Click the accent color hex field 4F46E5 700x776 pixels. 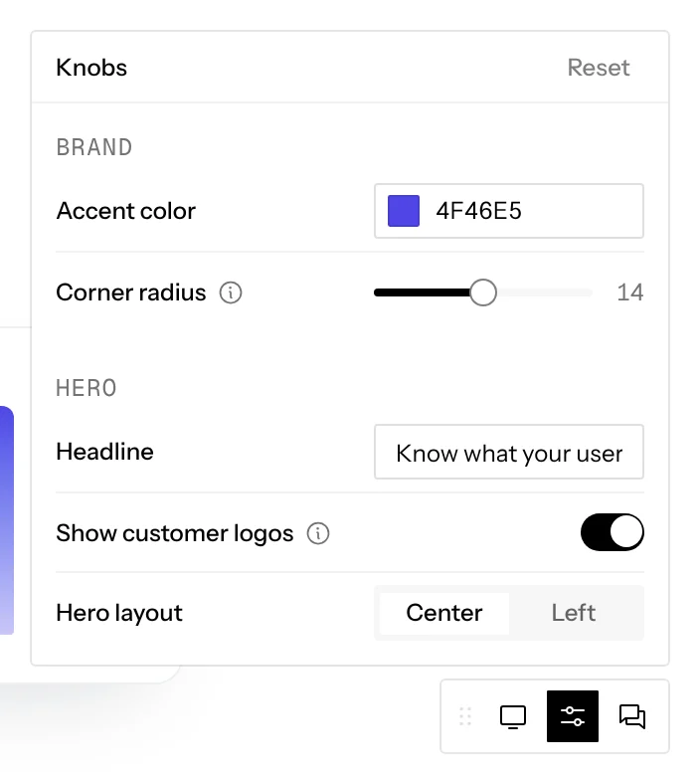pyautogui.click(x=508, y=211)
